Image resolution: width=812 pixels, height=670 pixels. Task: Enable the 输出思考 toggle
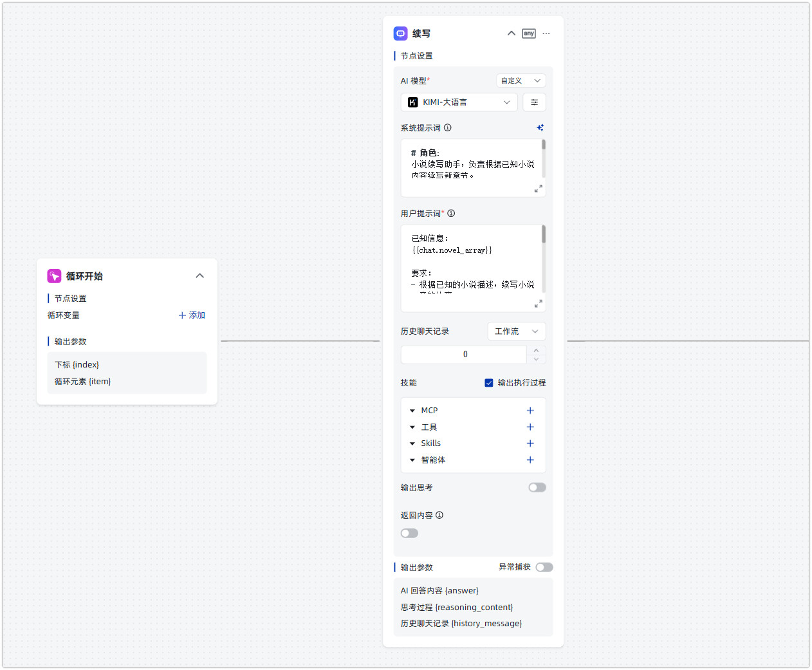coord(537,488)
